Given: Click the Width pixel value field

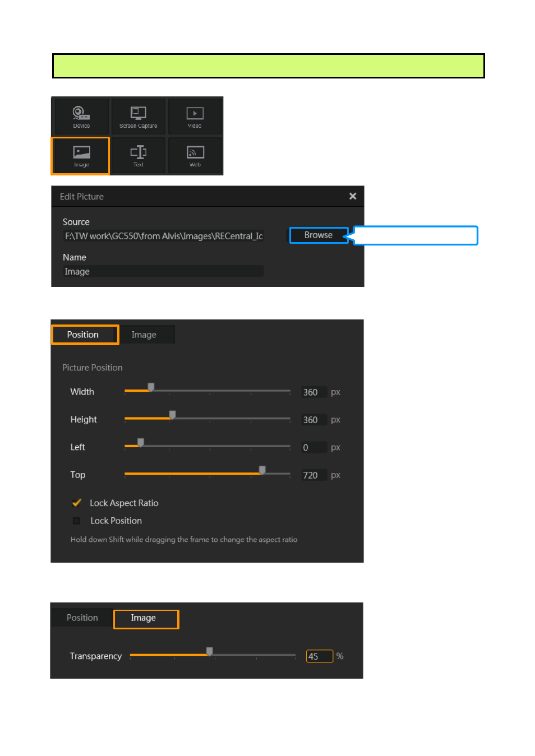Looking at the screenshot, I should [x=313, y=392].
